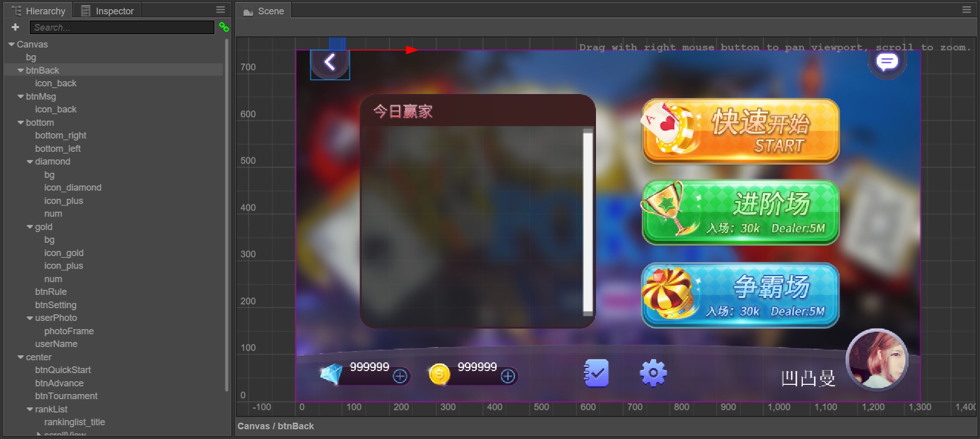Click the checklist rule notebook icon
This screenshot has width=980, height=439.
[x=596, y=374]
